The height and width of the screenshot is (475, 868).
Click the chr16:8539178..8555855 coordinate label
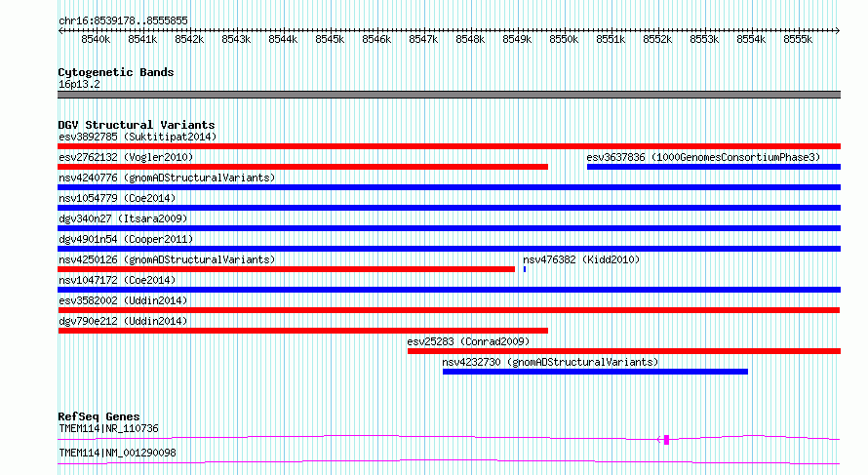pos(123,20)
